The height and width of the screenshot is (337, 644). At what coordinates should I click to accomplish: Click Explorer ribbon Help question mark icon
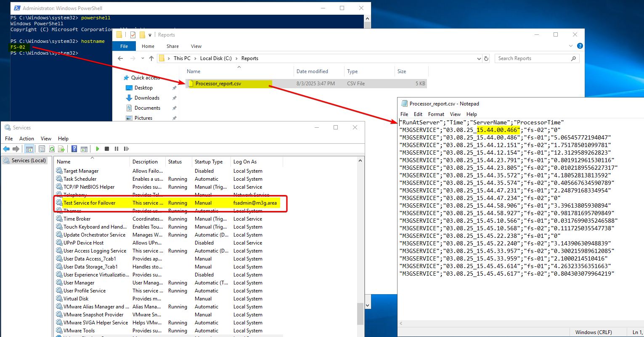(x=580, y=46)
